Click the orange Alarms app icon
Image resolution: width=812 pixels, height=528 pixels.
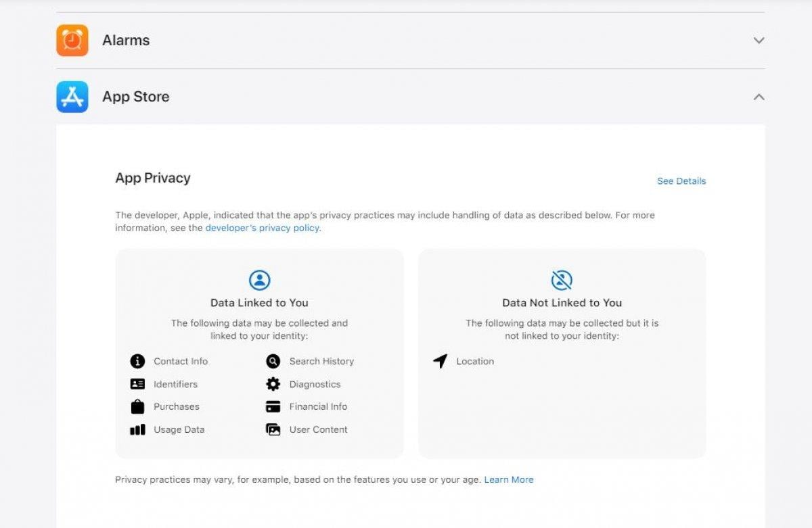point(72,41)
